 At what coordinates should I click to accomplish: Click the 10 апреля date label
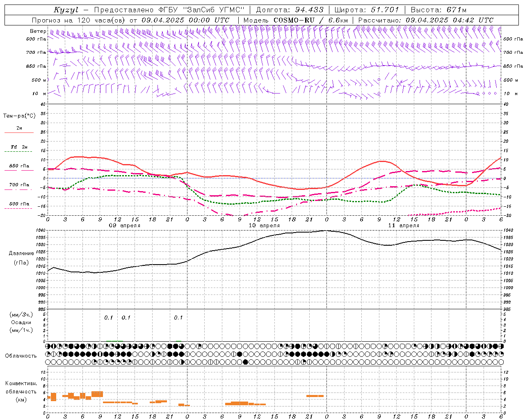tap(264, 226)
